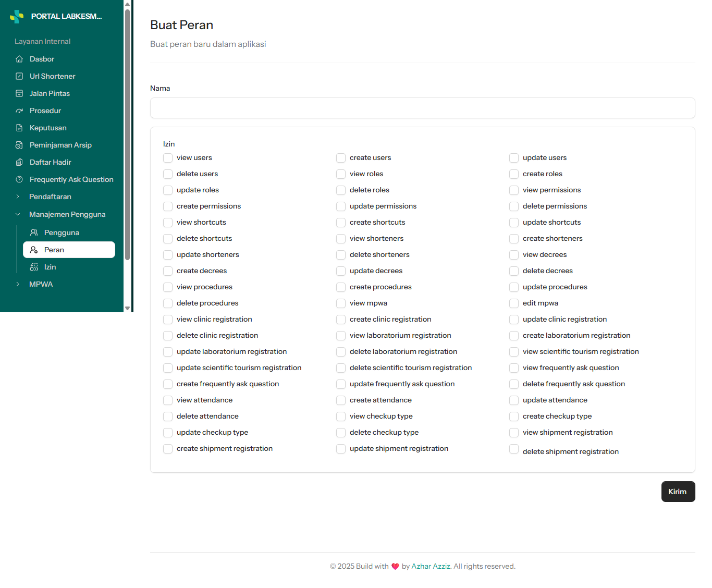
Task: Select the create checkup type checkbox
Action: click(x=514, y=416)
